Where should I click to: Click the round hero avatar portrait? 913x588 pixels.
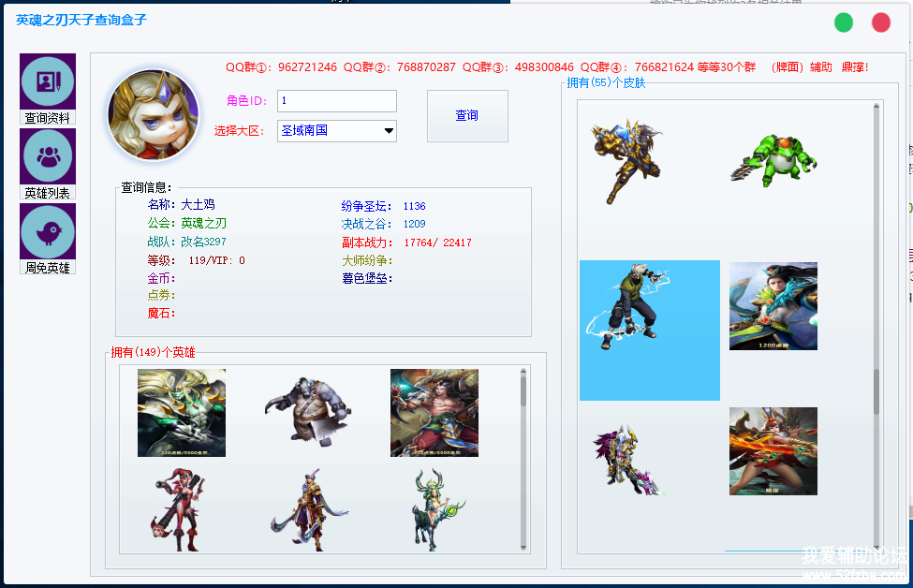point(154,115)
